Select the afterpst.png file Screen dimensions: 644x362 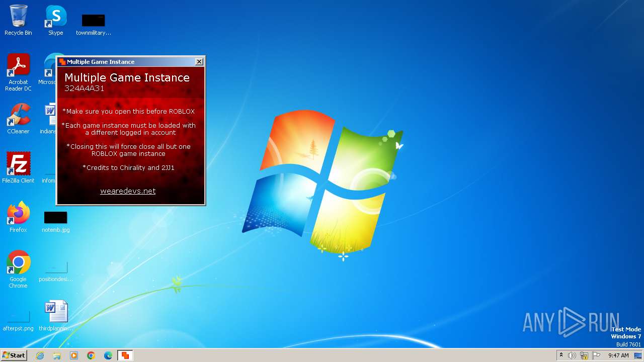18,321
